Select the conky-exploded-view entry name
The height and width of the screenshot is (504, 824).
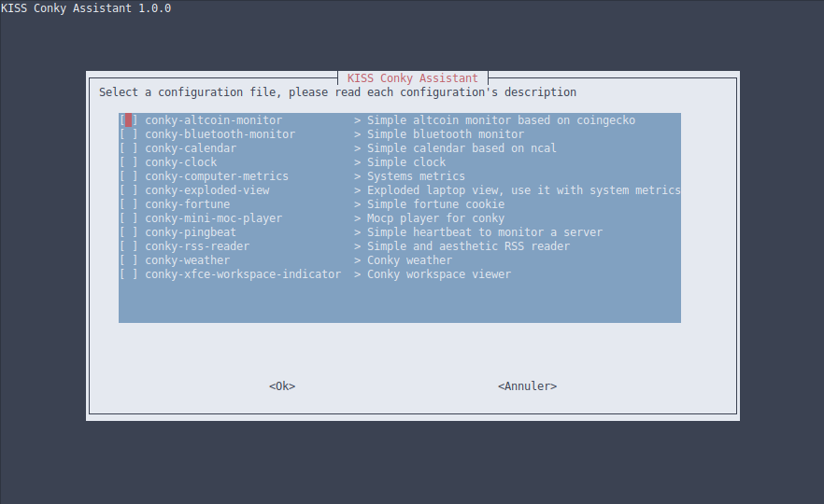(207, 190)
